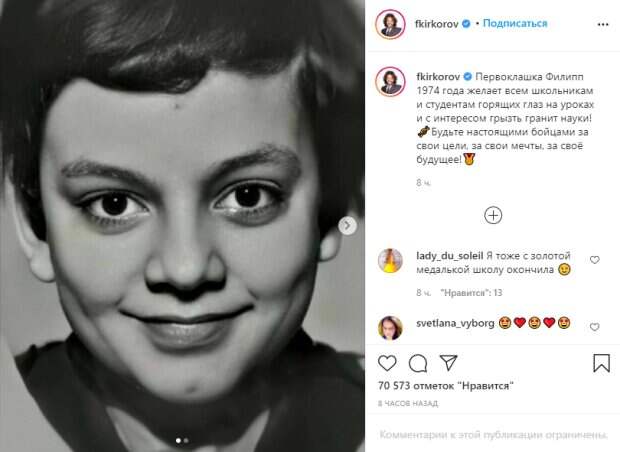Screen dimensions: 620x452
Task: Click the Подписаться follow link
Action: coord(515,23)
